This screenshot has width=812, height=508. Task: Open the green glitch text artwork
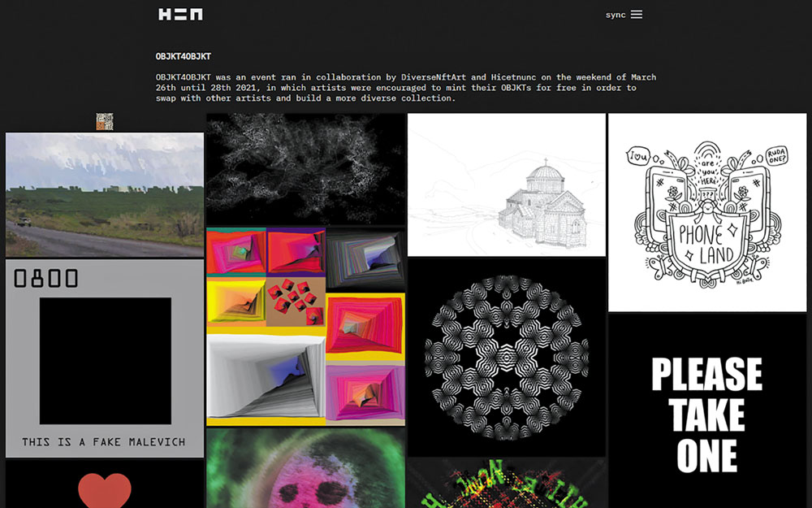507,484
